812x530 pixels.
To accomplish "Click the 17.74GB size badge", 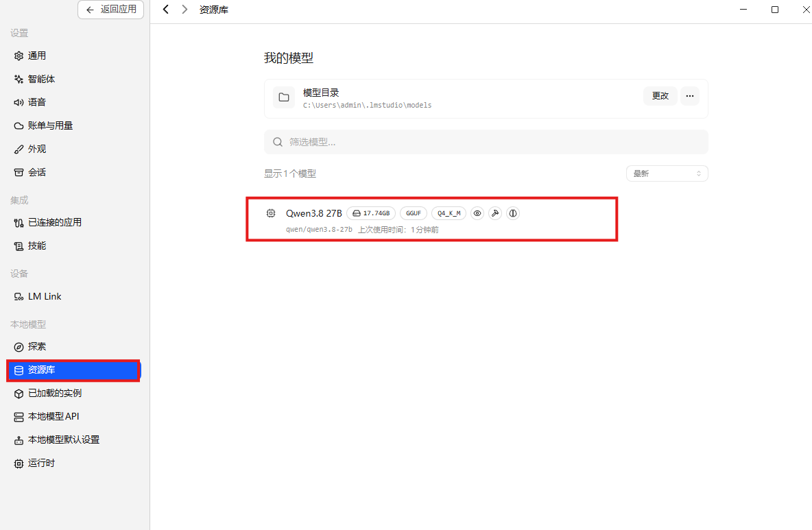I will point(371,213).
